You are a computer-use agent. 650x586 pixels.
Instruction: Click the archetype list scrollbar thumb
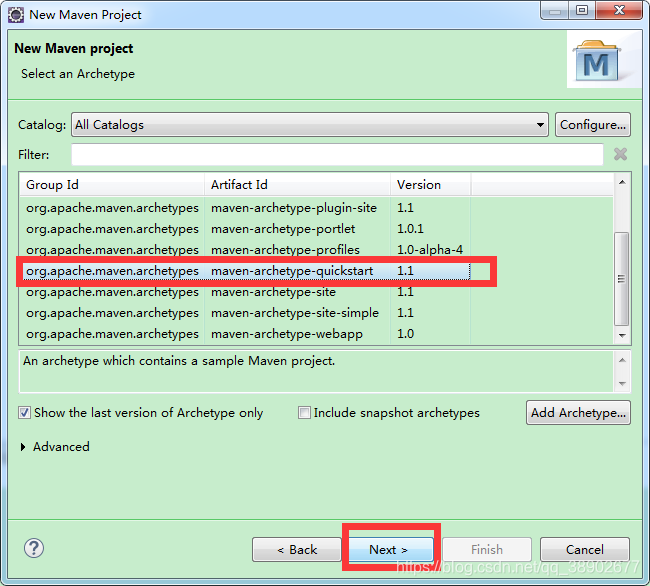621,278
